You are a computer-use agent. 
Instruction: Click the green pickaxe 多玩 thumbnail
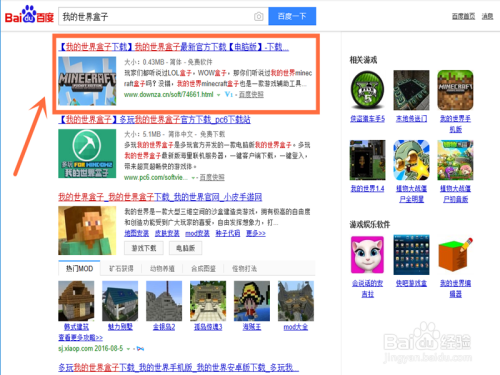87,154
